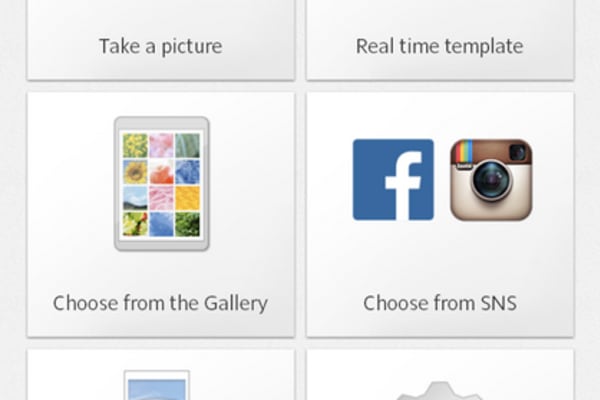
Task: Select the solid yellow thumbnail in gallery icon
Action: click(x=188, y=198)
